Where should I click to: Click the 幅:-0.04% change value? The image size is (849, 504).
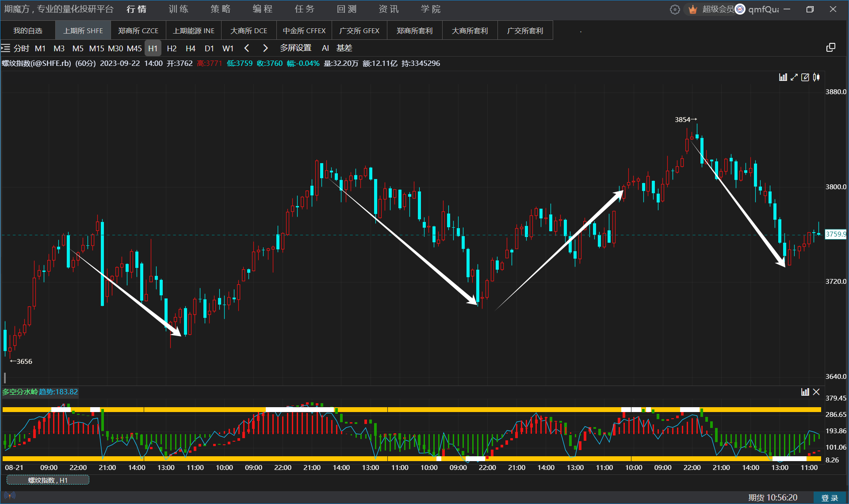[303, 63]
